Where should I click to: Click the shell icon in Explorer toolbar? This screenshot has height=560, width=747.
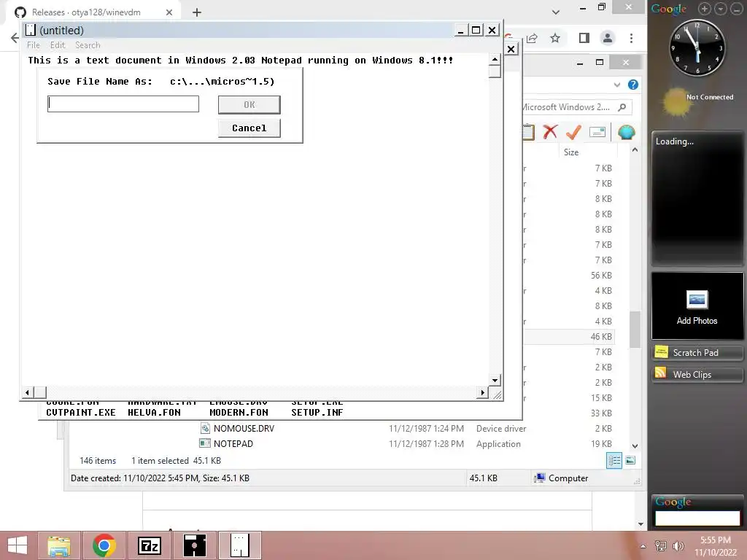[x=627, y=132]
